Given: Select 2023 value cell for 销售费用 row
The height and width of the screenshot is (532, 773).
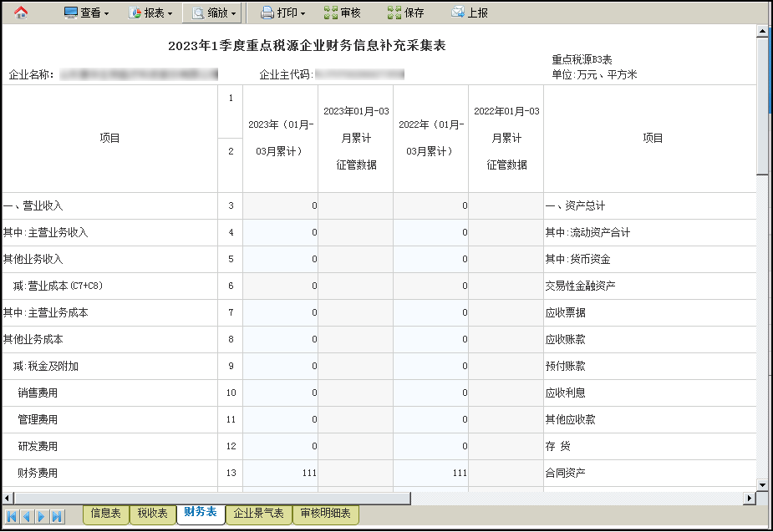Looking at the screenshot, I should click(281, 393).
